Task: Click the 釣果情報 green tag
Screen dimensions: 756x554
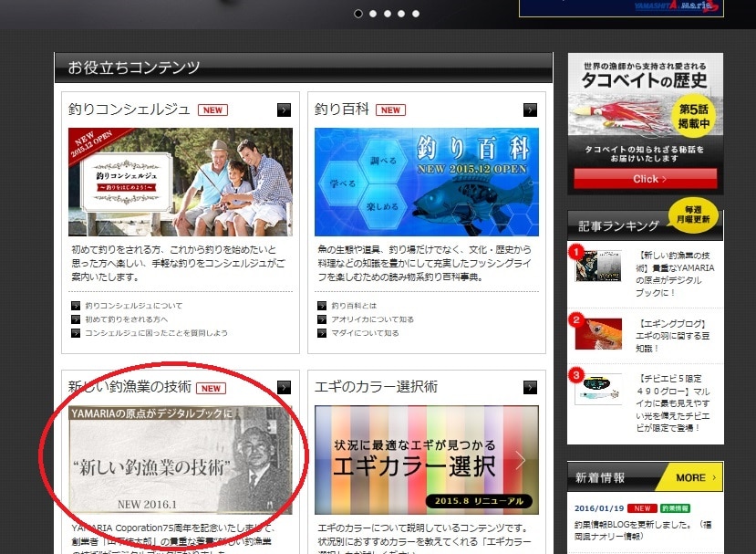Action: click(675, 508)
